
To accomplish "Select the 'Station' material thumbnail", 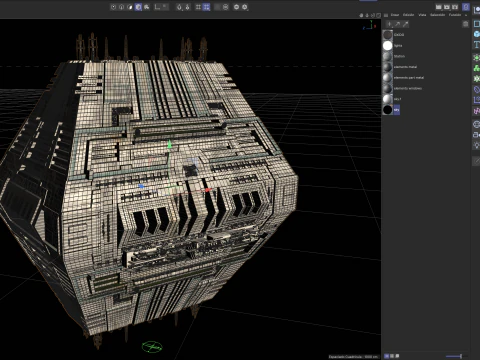I will [388, 56].
